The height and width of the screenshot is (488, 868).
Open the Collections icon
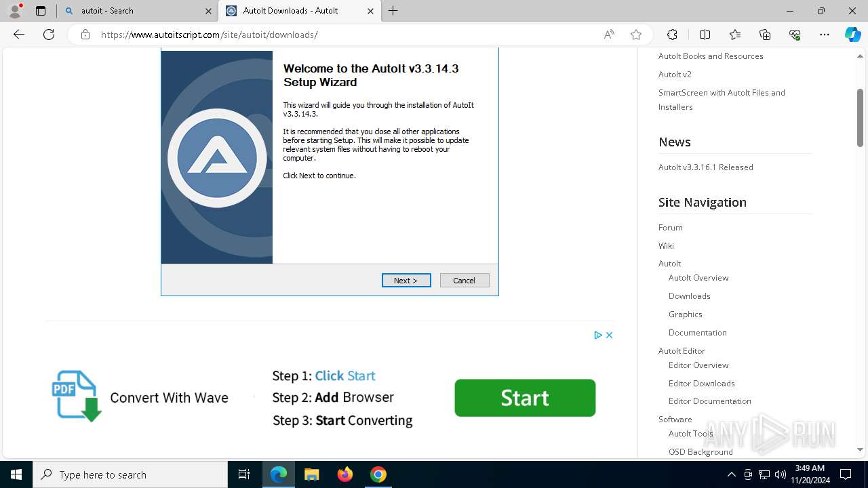(x=765, y=35)
